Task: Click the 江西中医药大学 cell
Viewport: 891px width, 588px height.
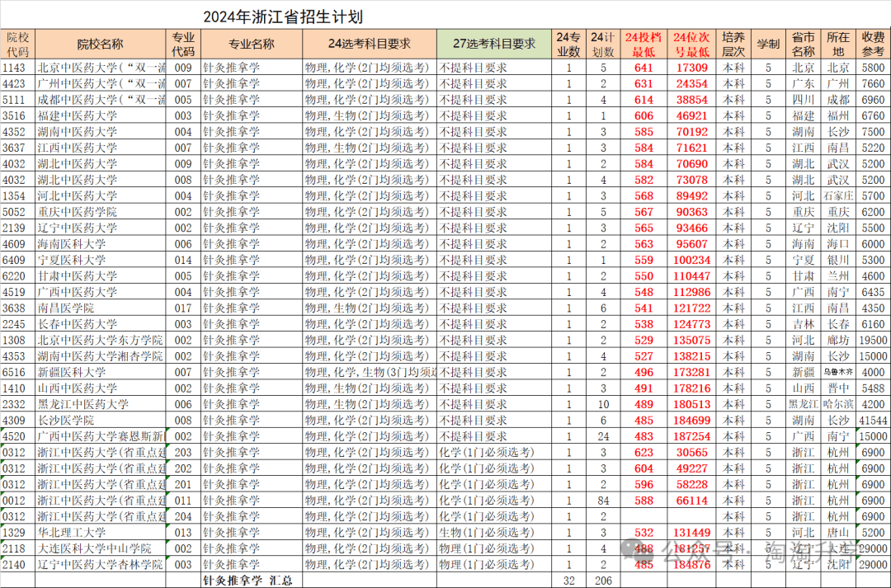Action: pyautogui.click(x=101, y=148)
